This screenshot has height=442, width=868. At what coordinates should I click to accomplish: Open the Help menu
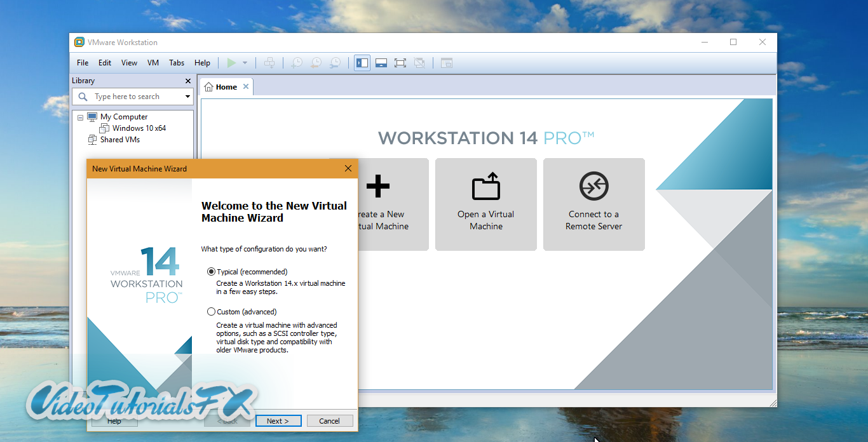coord(202,63)
